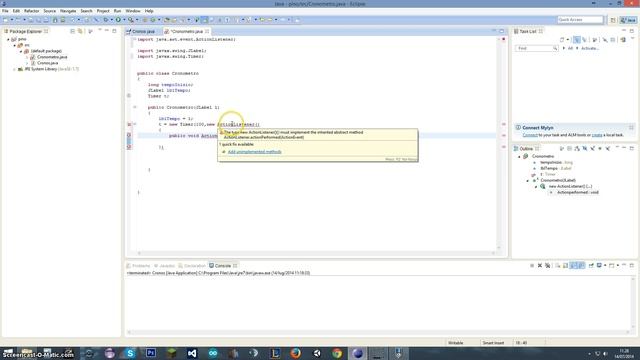Click Remove Launch X icon in Console
The width and height of the screenshot is (640, 360).
[540, 266]
